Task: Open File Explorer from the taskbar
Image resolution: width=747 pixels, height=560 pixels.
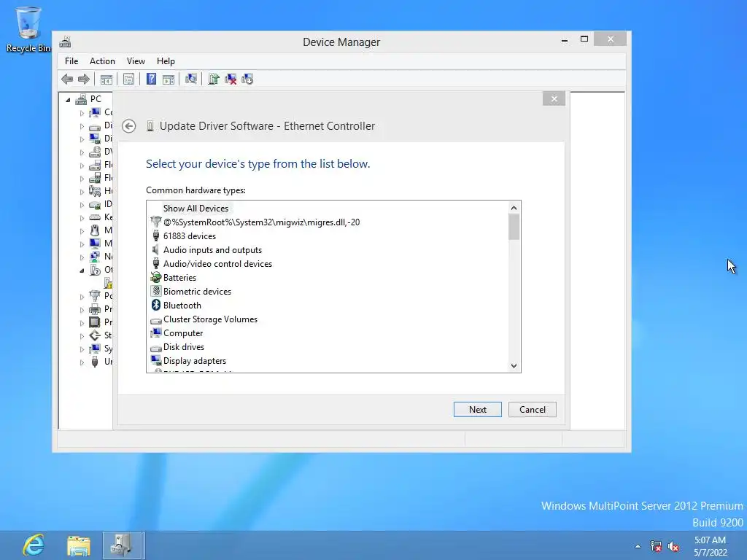Action: 79,545
